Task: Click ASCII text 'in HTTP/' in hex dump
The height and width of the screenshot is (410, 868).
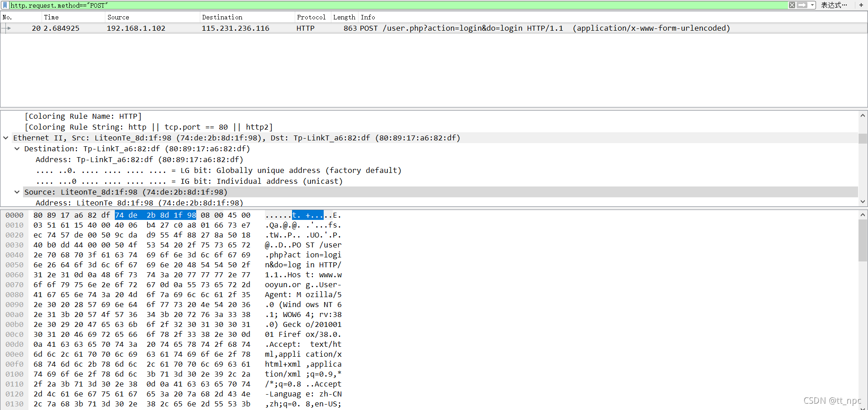Action: 324,265
